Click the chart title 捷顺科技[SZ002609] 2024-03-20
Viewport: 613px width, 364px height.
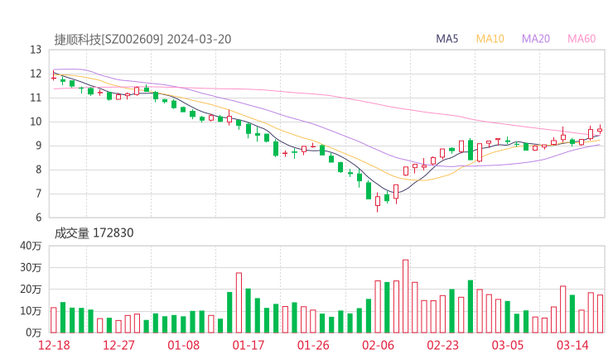(x=142, y=40)
